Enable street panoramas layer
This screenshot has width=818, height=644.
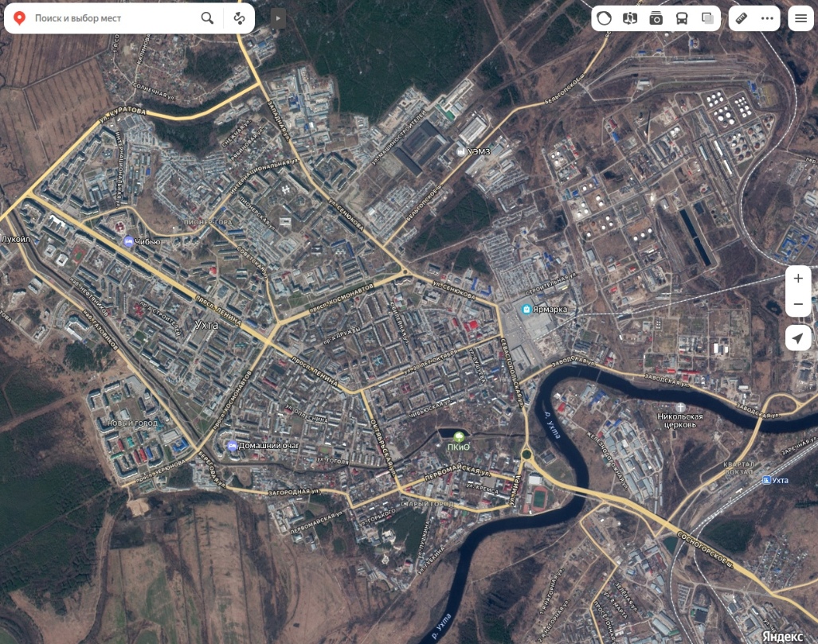pos(630,18)
